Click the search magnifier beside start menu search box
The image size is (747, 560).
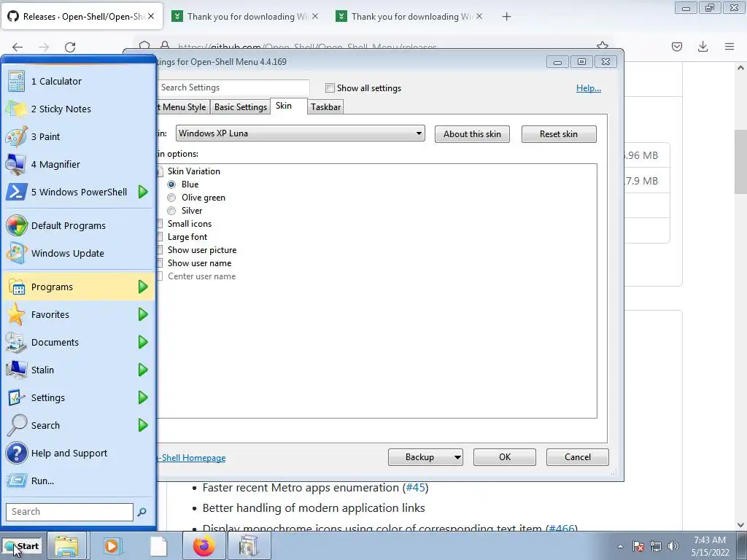(142, 513)
